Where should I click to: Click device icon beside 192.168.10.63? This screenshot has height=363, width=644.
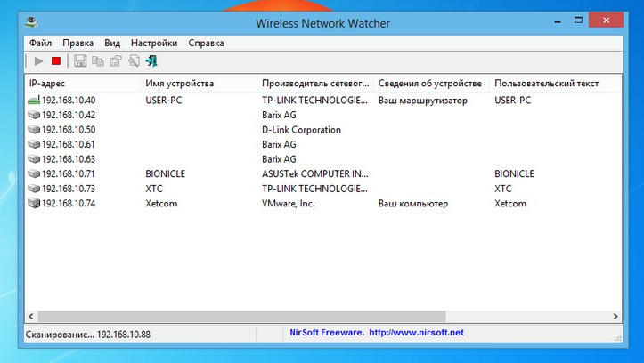point(34,159)
